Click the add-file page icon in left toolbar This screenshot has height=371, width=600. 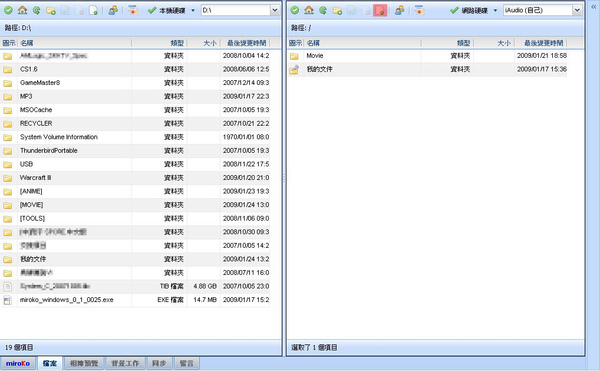(93, 10)
